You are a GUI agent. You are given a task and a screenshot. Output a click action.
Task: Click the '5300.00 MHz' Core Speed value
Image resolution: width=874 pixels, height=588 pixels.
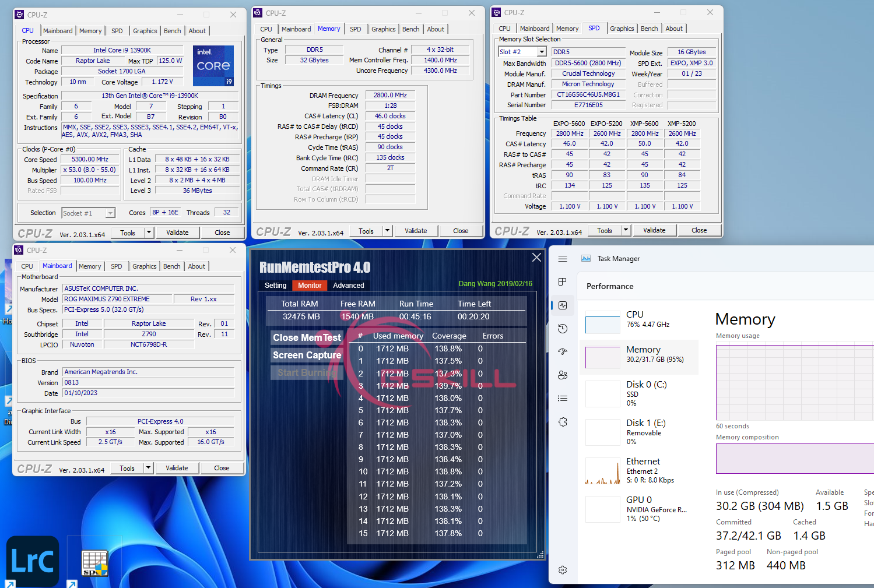pyautogui.click(x=90, y=159)
